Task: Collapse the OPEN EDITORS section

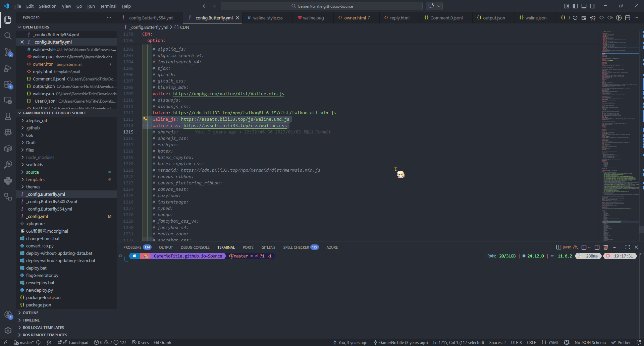Action: pyautogui.click(x=36, y=27)
